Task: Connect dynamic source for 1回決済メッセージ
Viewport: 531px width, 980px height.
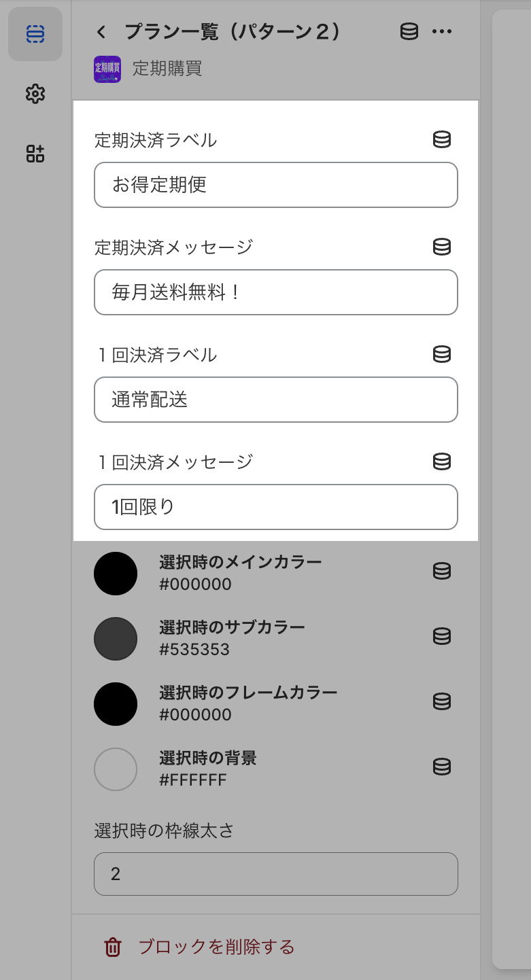Action: [x=442, y=461]
